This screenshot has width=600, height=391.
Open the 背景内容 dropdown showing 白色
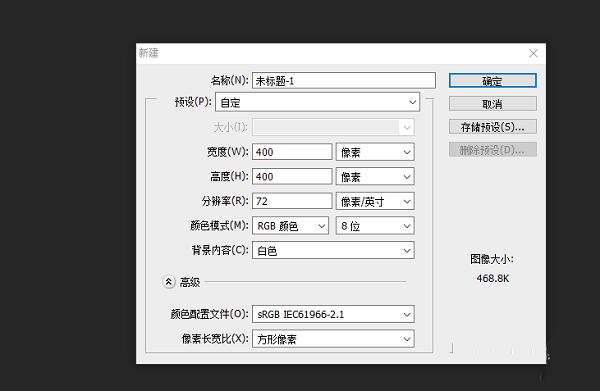coord(333,251)
